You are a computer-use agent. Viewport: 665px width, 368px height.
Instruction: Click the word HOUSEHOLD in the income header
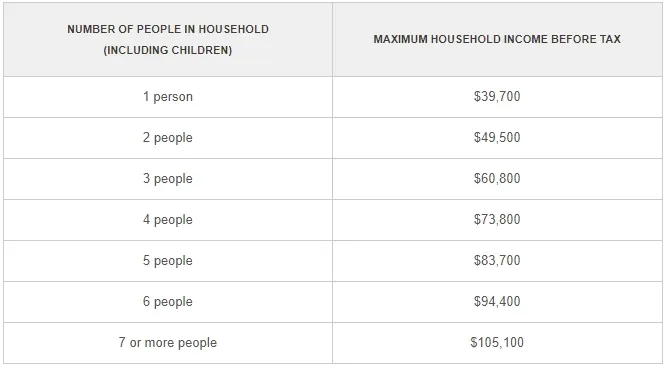pyautogui.click(x=464, y=39)
